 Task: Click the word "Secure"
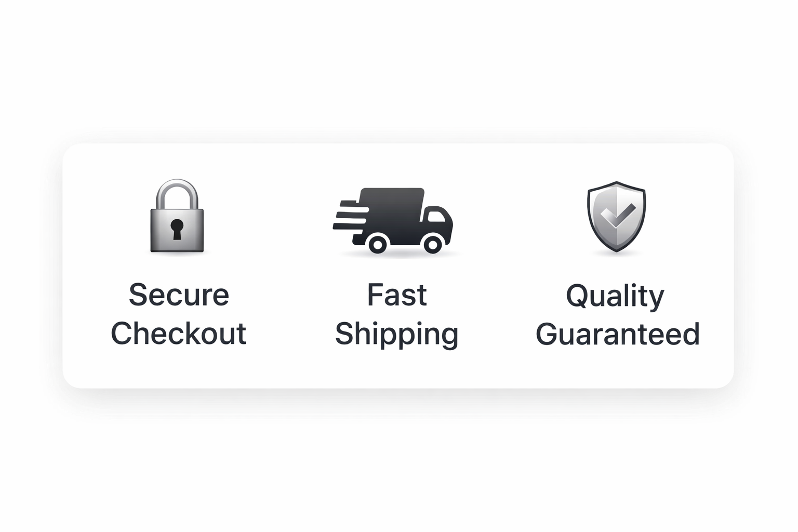click(179, 295)
